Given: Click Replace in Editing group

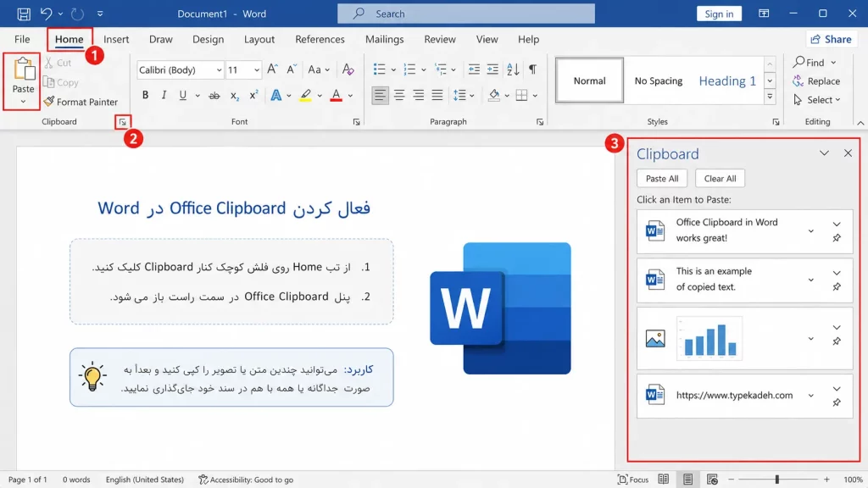Looking at the screenshot, I should (x=816, y=81).
